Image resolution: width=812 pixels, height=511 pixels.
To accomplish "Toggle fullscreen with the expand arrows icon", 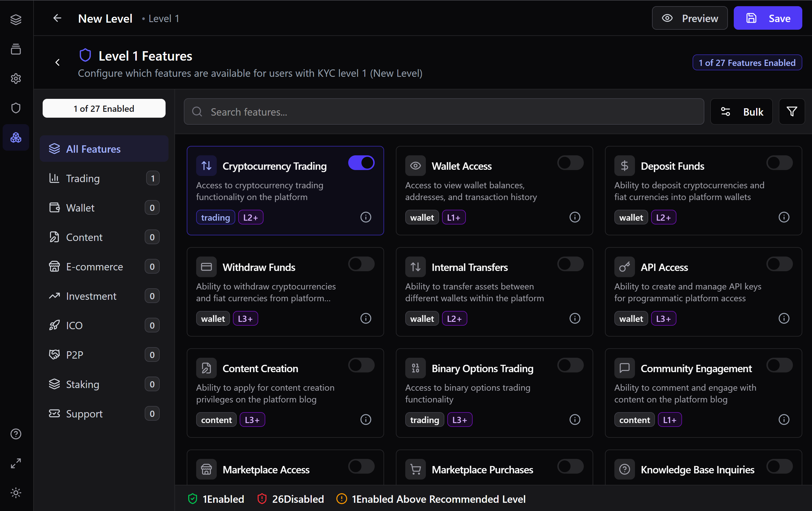I will click(16, 463).
